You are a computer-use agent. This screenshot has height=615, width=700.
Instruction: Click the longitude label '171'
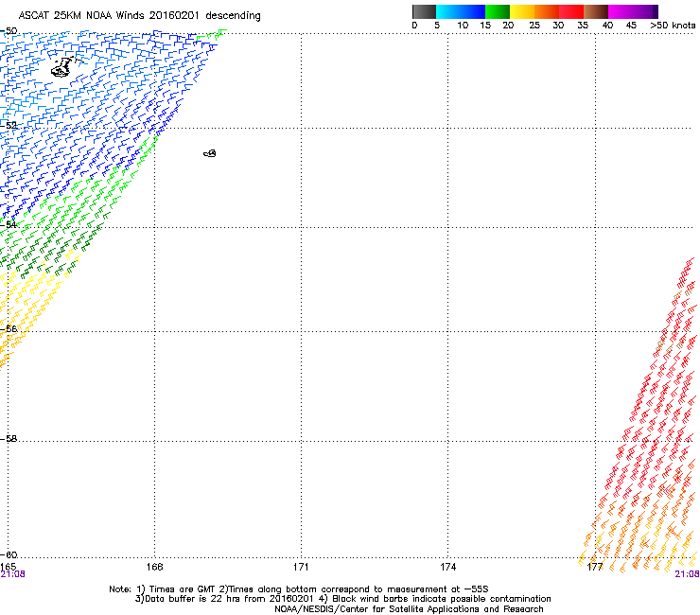tap(301, 567)
